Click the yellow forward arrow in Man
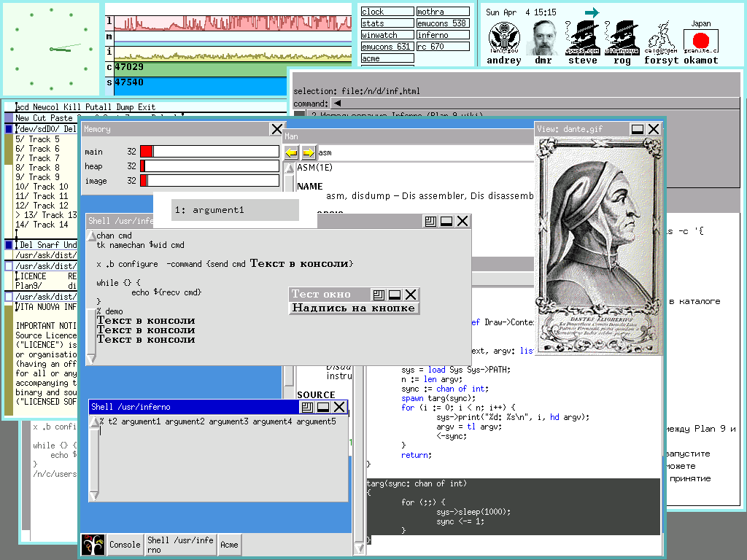This screenshot has height=560, width=747. (x=308, y=152)
